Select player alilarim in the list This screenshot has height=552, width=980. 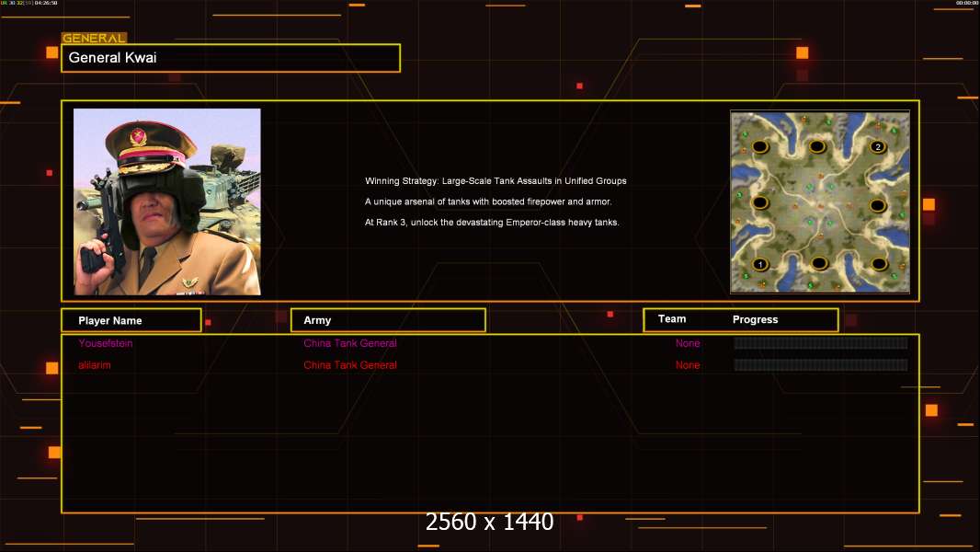click(x=95, y=365)
